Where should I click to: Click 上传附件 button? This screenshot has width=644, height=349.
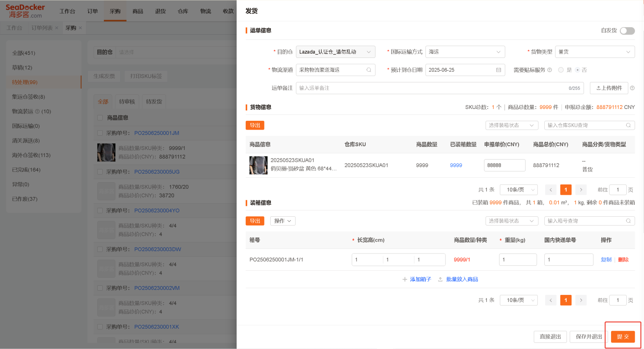pyautogui.click(x=609, y=88)
